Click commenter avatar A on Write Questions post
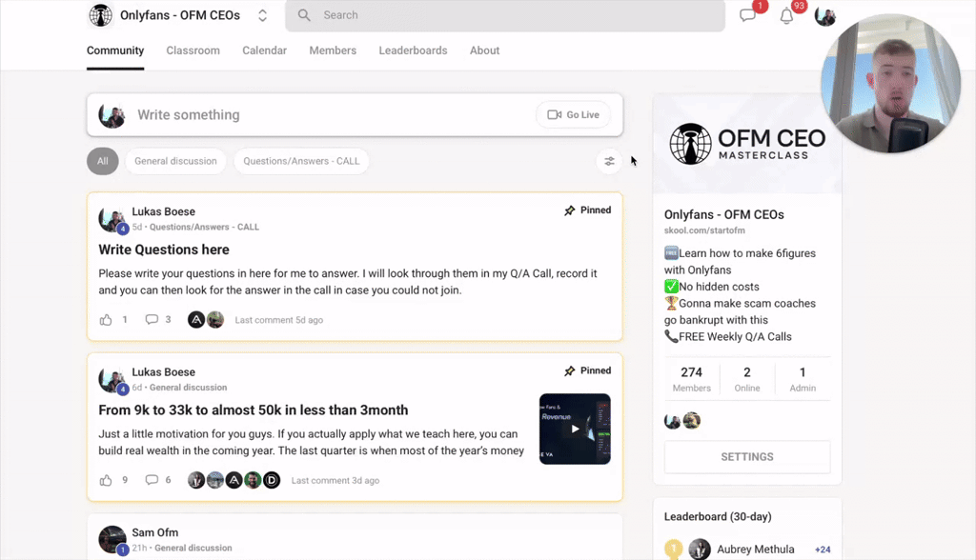976x560 pixels. (x=196, y=320)
